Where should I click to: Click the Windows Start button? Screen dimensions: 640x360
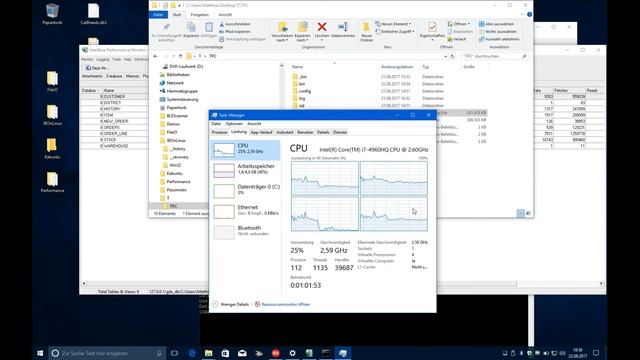point(40,353)
